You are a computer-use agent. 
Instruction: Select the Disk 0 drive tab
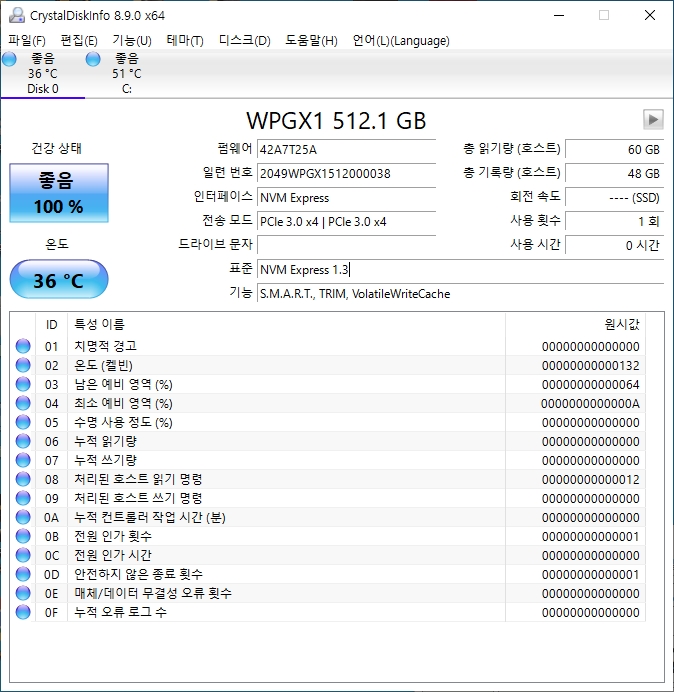[x=43, y=74]
